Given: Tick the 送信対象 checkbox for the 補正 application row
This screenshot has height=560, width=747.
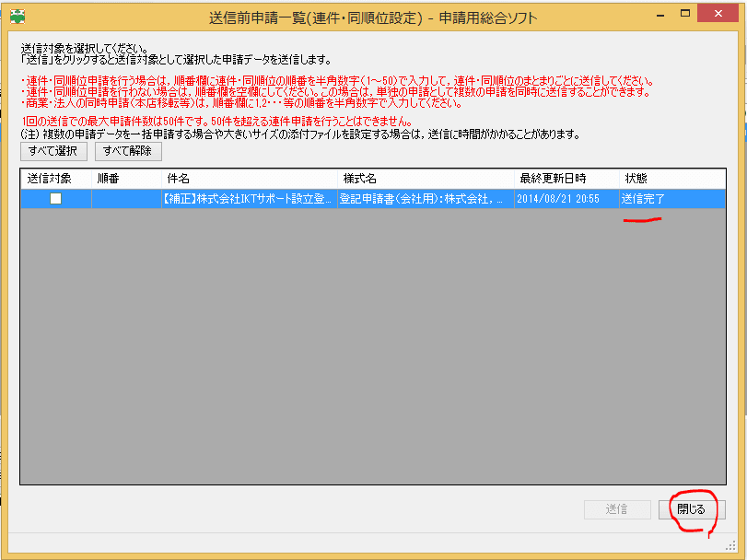Looking at the screenshot, I should [x=55, y=198].
